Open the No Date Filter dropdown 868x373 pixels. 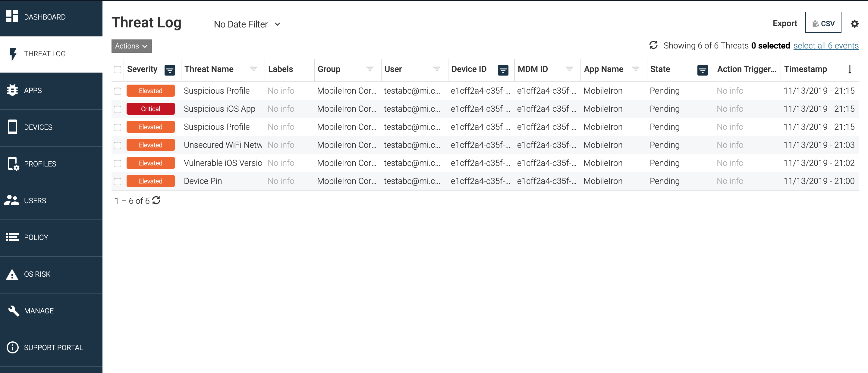[247, 24]
